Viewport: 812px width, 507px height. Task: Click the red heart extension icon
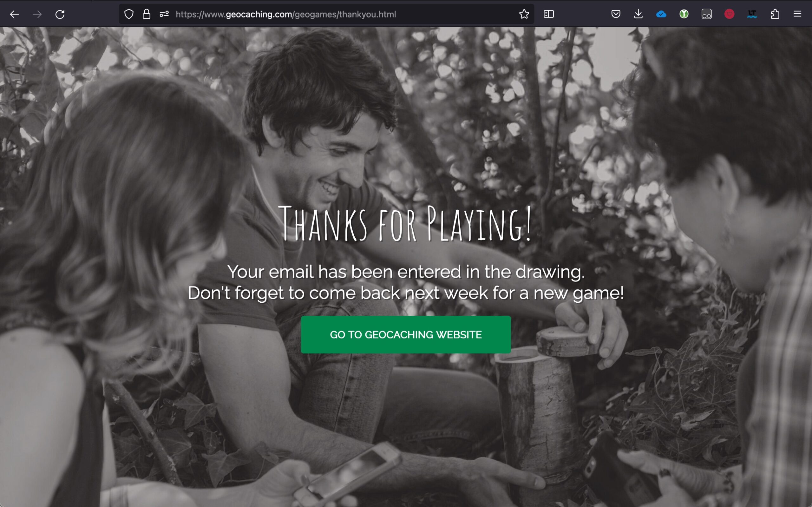point(729,14)
